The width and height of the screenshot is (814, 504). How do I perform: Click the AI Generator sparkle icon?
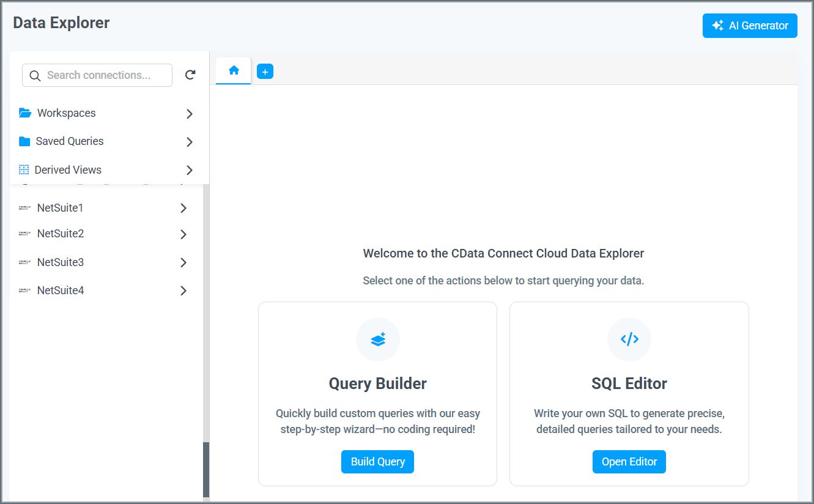point(717,25)
